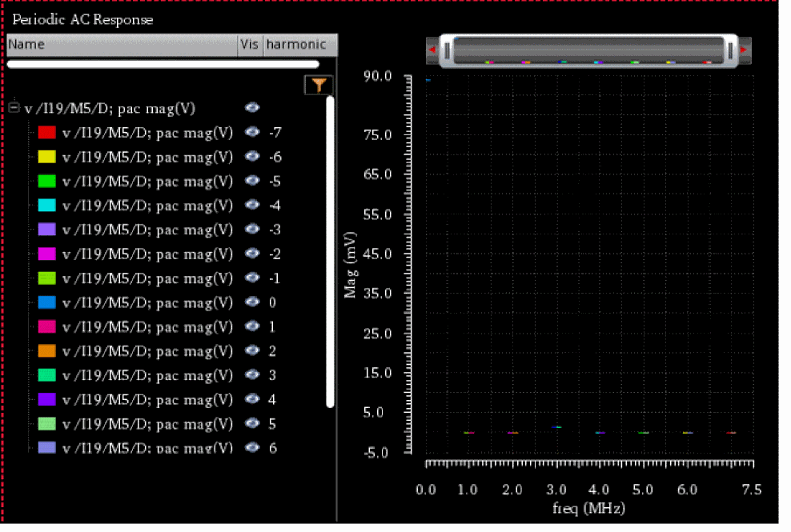The width and height of the screenshot is (791, 532).
Task: Toggle visibility of harmonic -7 trace
Action: [x=252, y=133]
